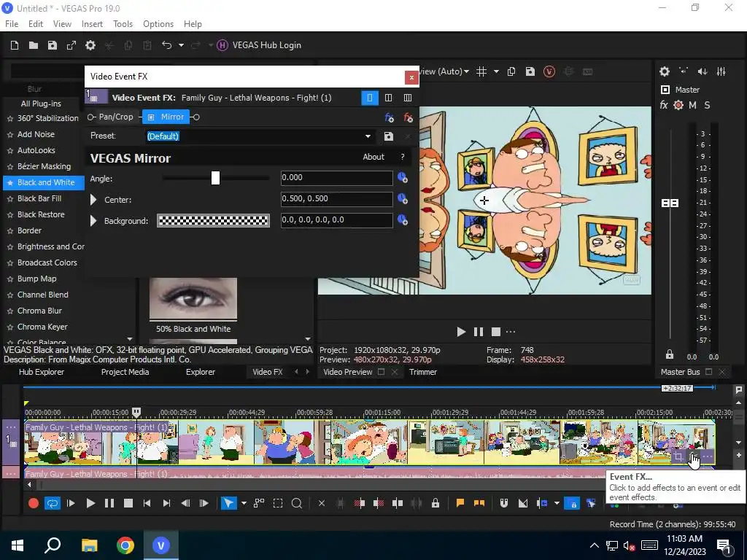This screenshot has height=560, width=747.
Task: Switch to single-pane FX view layout
Action: [x=369, y=98]
